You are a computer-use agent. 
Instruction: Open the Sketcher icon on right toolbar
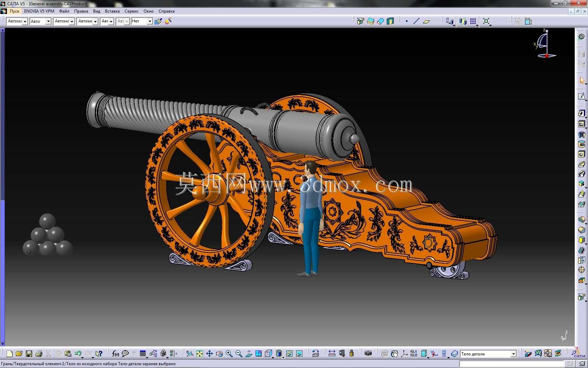(582, 96)
